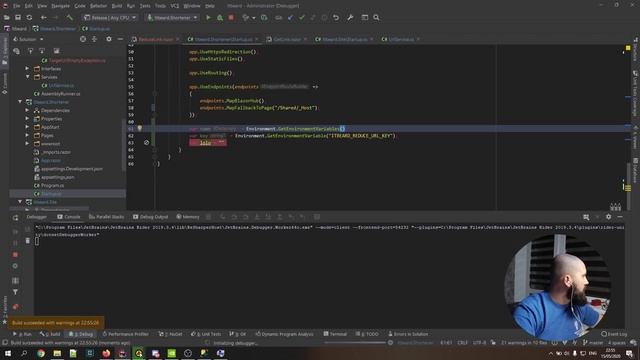This screenshot has width=640, height=360.
Task: Click the blue VCS update checkmark
Action: pyautogui.click(x=290, y=18)
